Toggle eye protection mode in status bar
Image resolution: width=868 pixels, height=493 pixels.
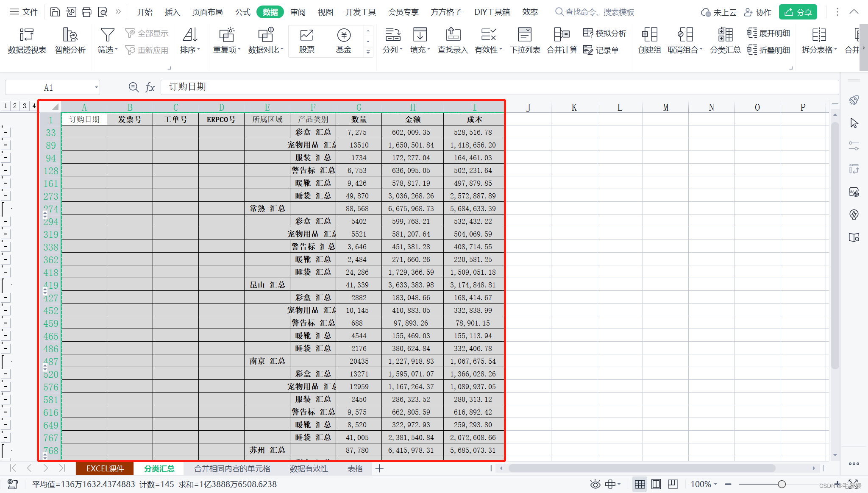(x=595, y=484)
